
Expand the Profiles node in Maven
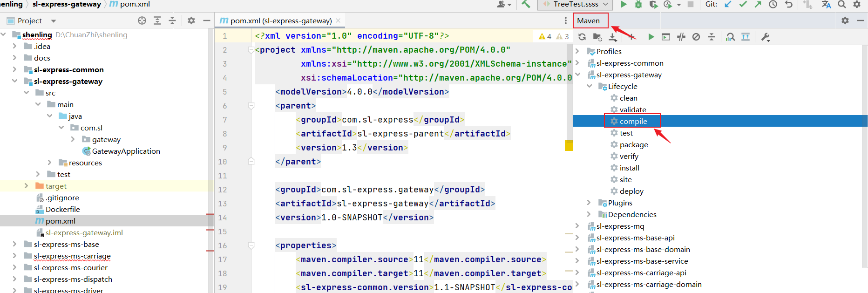(x=577, y=51)
